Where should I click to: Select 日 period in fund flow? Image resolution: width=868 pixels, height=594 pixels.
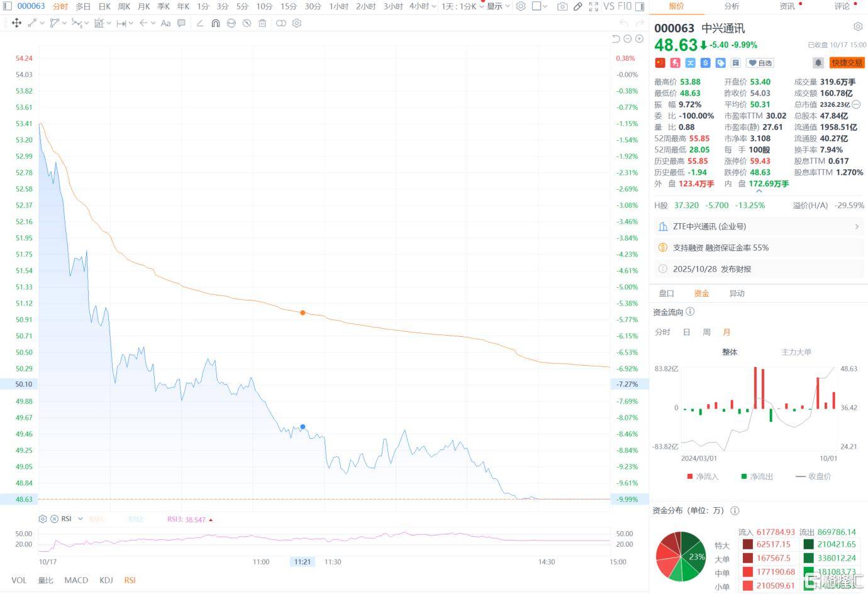click(687, 332)
